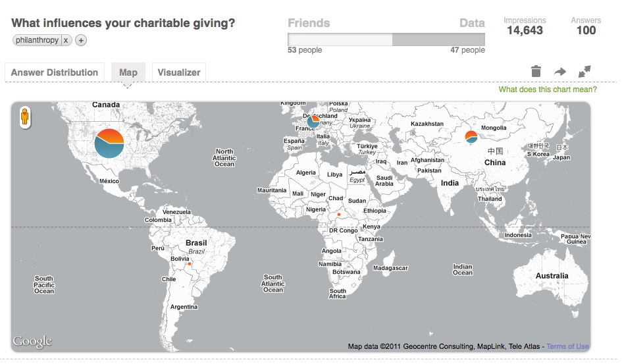Click the pie chart near Mongolia

point(471,137)
